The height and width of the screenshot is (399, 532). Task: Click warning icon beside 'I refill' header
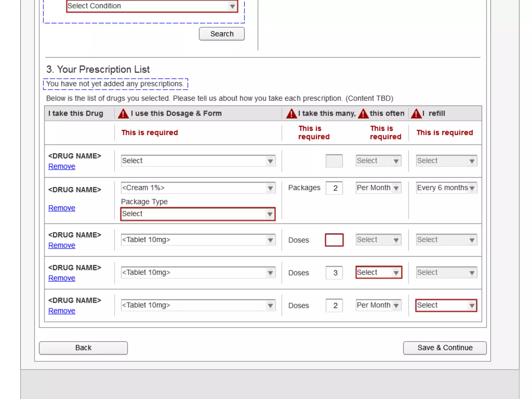tap(416, 114)
